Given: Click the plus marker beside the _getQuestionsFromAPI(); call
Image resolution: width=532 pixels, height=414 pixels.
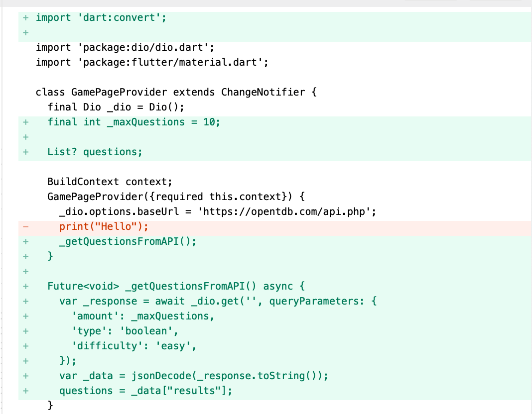Looking at the screenshot, I should tap(25, 242).
